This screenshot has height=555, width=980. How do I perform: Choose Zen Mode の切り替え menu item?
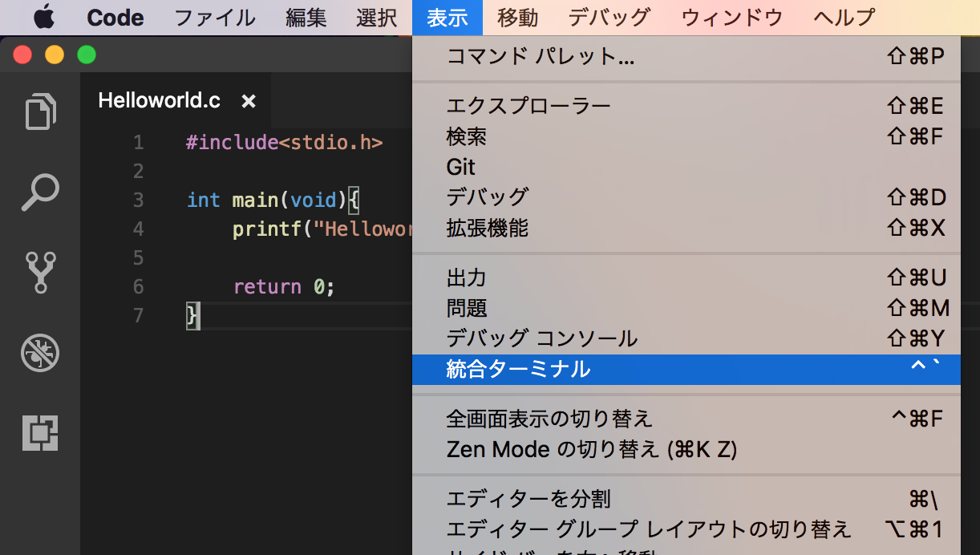coord(686,449)
